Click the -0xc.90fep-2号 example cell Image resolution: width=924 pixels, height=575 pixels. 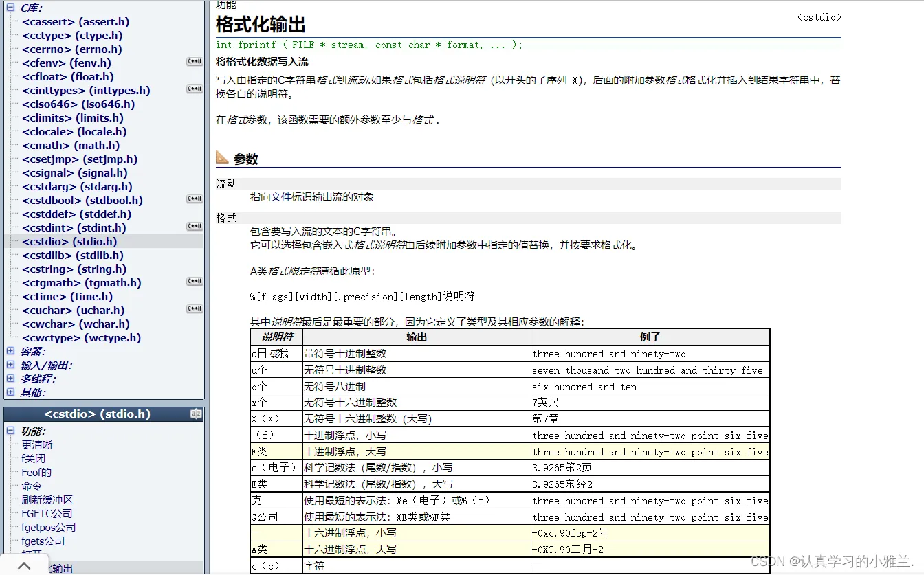pos(650,532)
